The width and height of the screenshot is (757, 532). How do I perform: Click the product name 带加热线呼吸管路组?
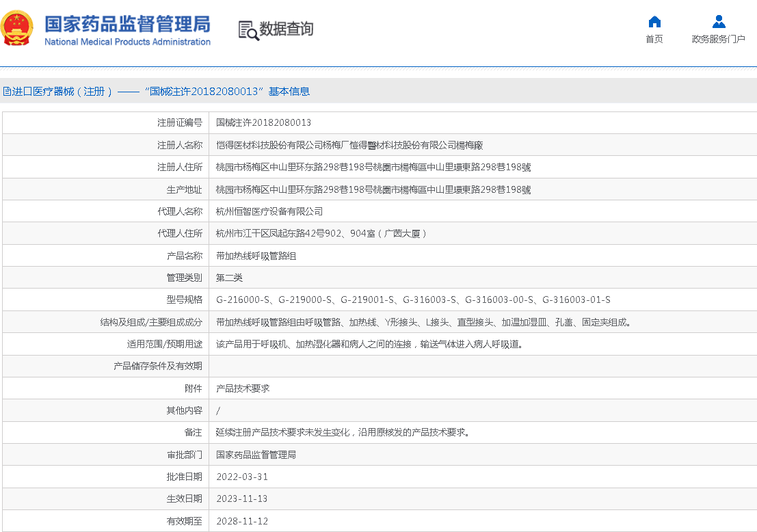coord(256,256)
